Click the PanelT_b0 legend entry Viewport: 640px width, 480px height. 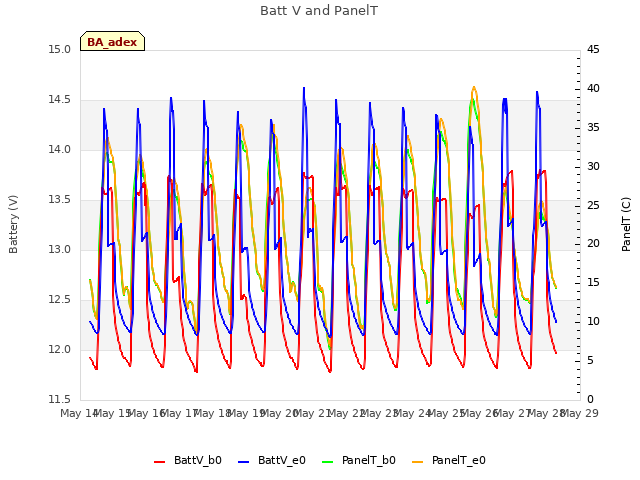359,460
